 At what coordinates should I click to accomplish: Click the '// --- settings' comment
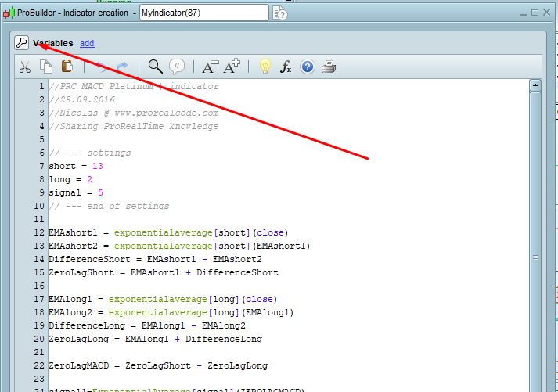click(x=90, y=153)
